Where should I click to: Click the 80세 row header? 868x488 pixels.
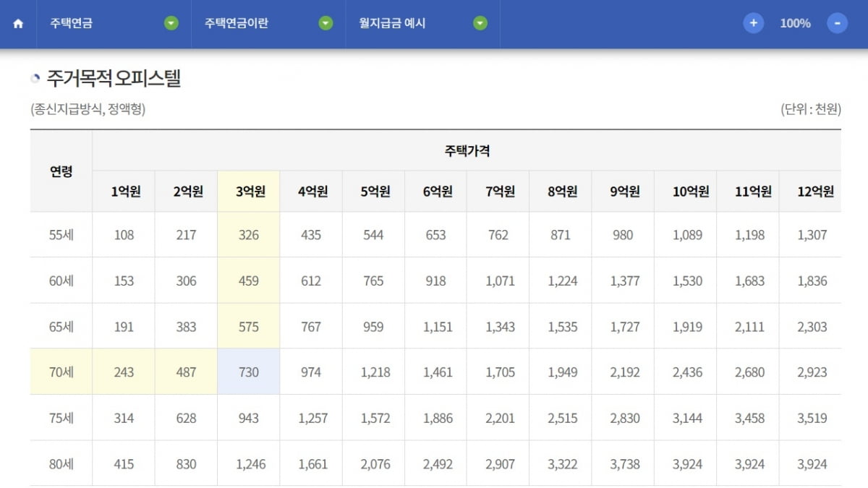pos(61,464)
